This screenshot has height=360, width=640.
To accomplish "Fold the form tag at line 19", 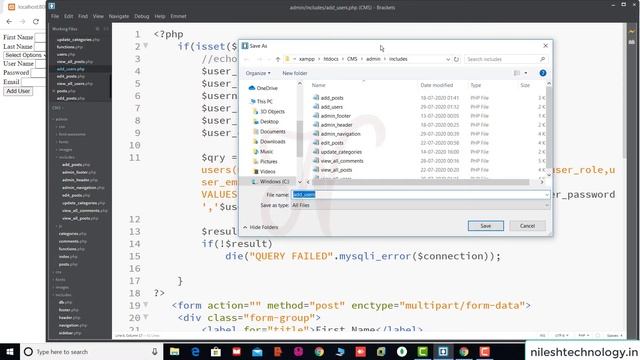I will [x=146, y=305].
